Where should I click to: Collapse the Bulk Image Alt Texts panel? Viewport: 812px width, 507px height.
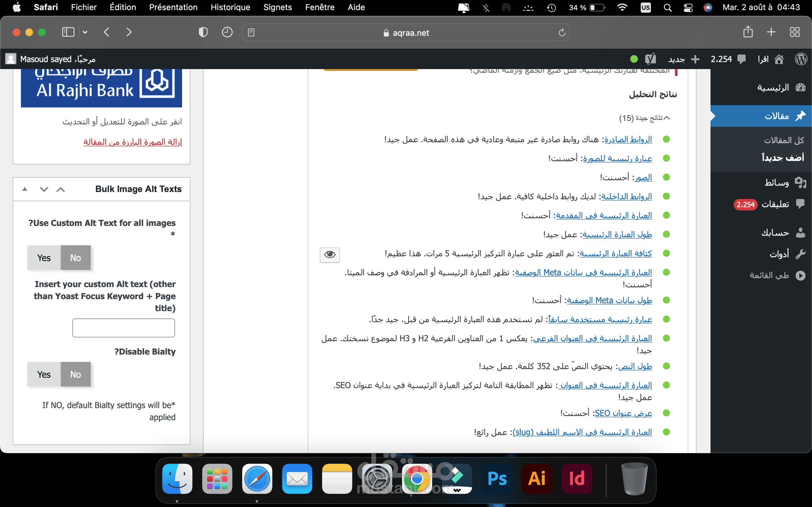24,189
